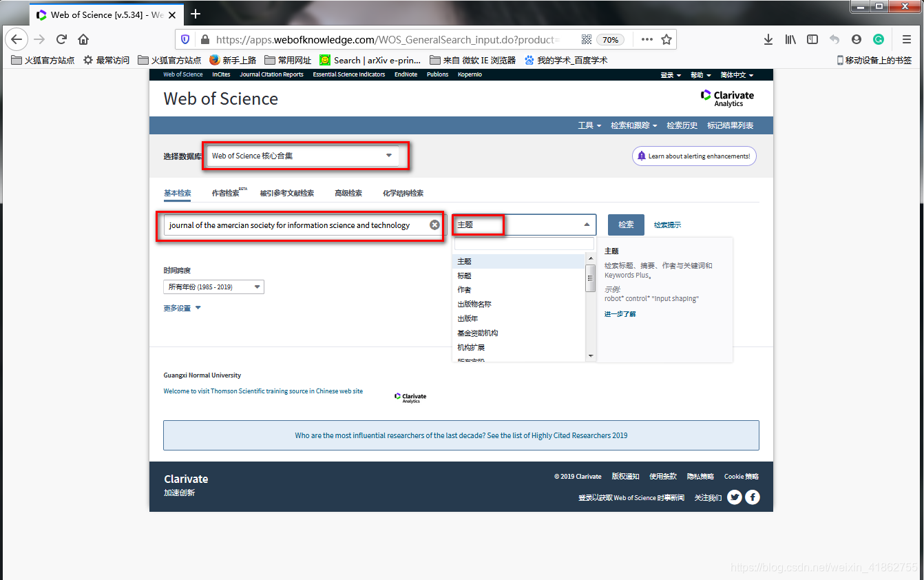Select 出版年 in the field list
Screen dimensions: 924x580
point(518,319)
